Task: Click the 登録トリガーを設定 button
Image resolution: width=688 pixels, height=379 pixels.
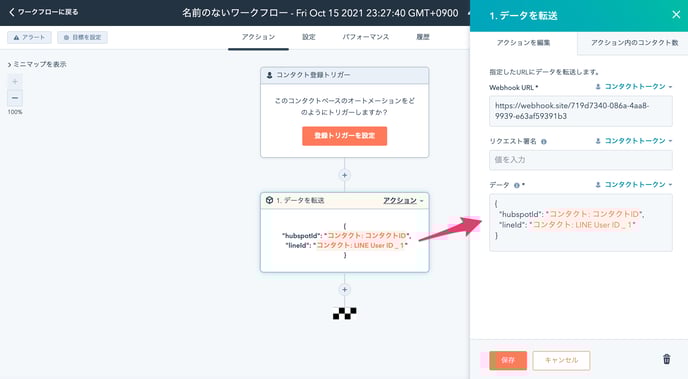Action: point(344,136)
